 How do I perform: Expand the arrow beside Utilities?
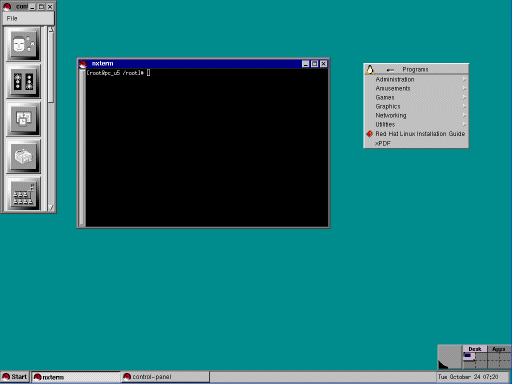pos(464,124)
